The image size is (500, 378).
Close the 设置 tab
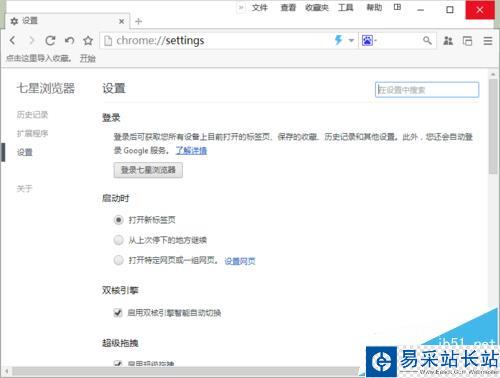click(122, 21)
